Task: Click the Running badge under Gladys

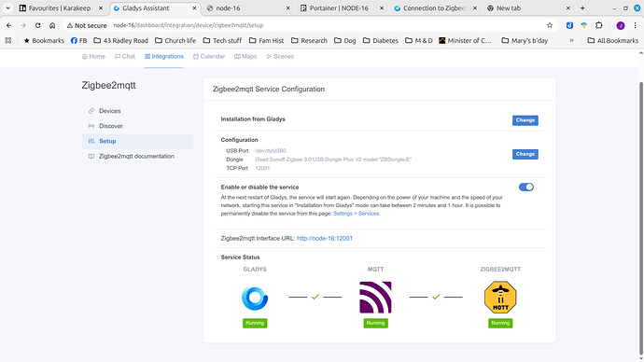Action: coord(255,323)
